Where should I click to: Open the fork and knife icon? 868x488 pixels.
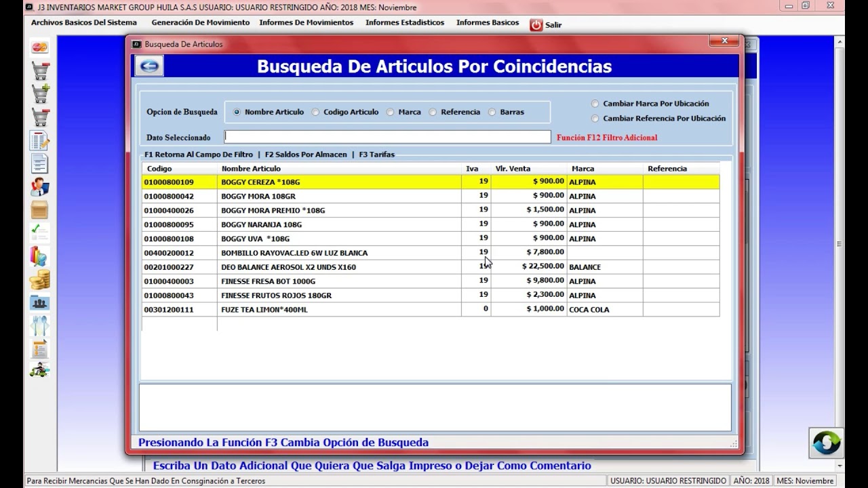coord(39,325)
